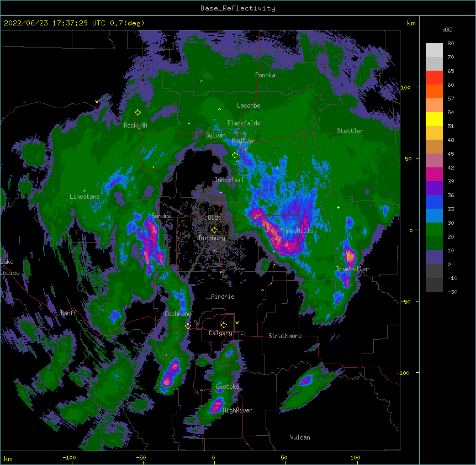Pick the orange 57-60 dBZ legend swatch
The width and height of the screenshot is (476, 465).
(x=434, y=91)
